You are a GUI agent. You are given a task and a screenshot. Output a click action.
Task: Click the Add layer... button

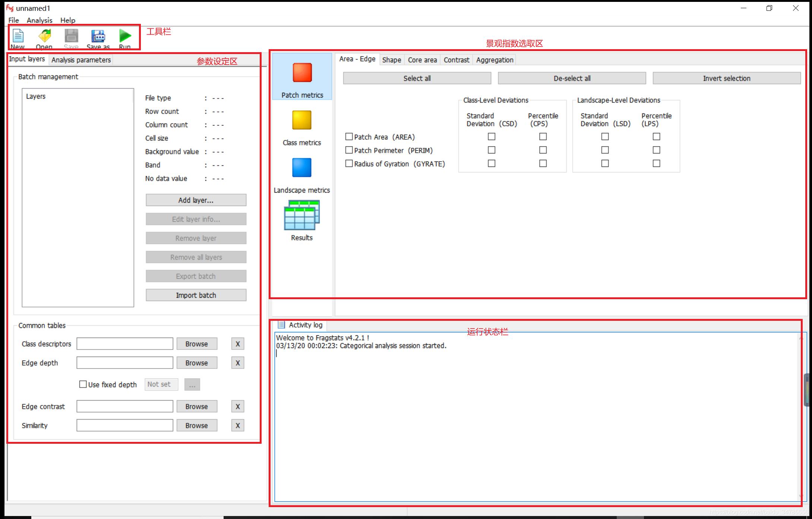coord(196,200)
